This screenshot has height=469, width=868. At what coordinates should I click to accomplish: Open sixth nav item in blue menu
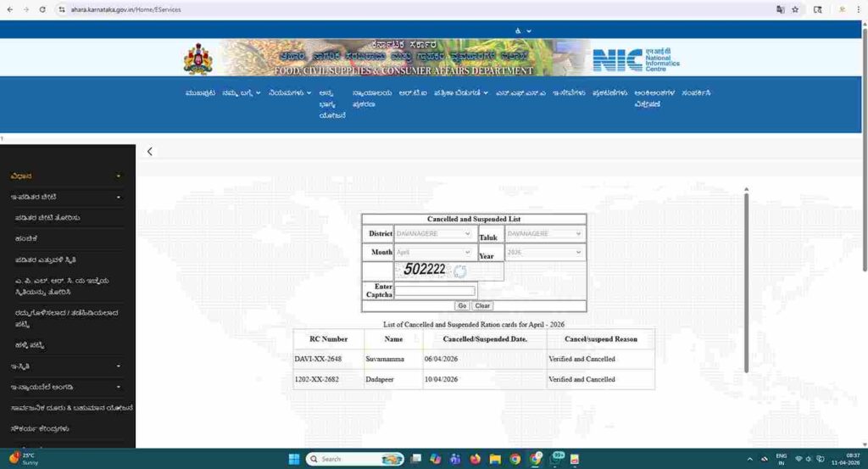pyautogui.click(x=413, y=93)
